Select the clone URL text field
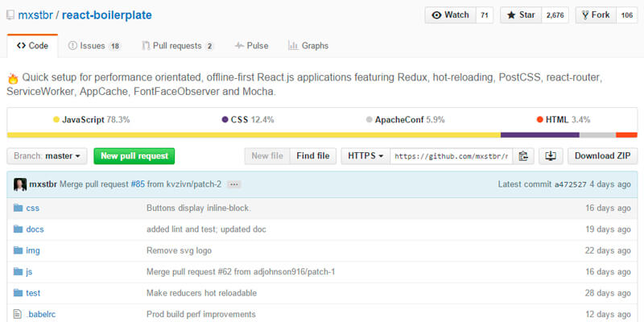This screenshot has height=322, width=644. point(452,156)
